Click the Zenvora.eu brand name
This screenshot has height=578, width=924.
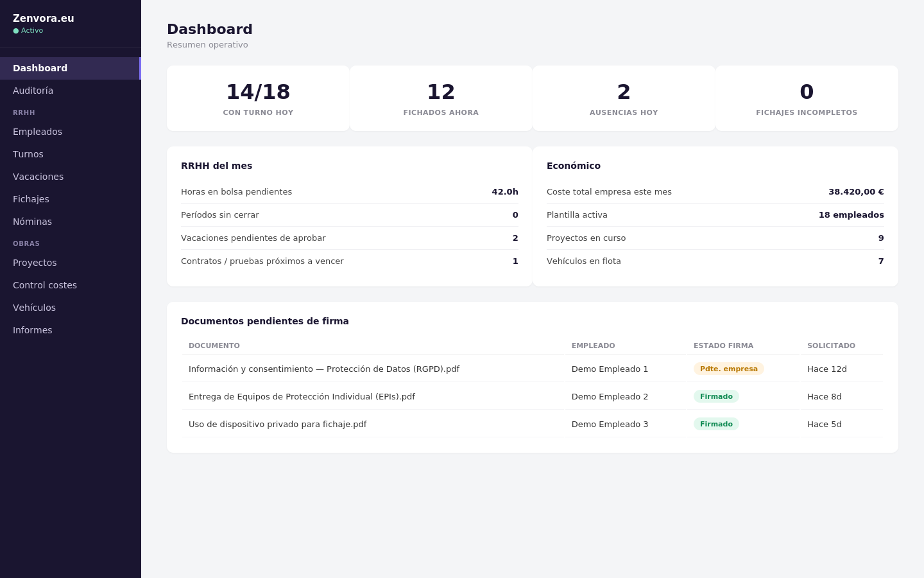pos(44,18)
